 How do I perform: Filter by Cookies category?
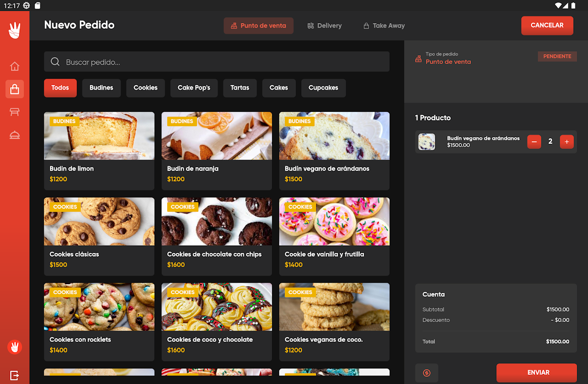pos(146,88)
